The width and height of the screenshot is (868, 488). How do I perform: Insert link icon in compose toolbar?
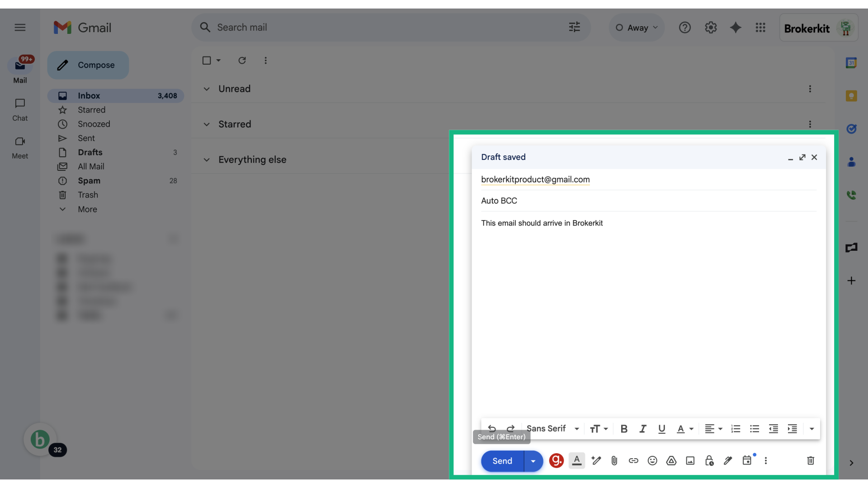click(633, 460)
